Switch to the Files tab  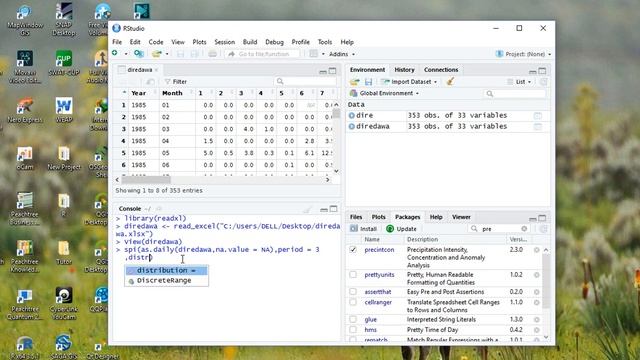pos(356,217)
